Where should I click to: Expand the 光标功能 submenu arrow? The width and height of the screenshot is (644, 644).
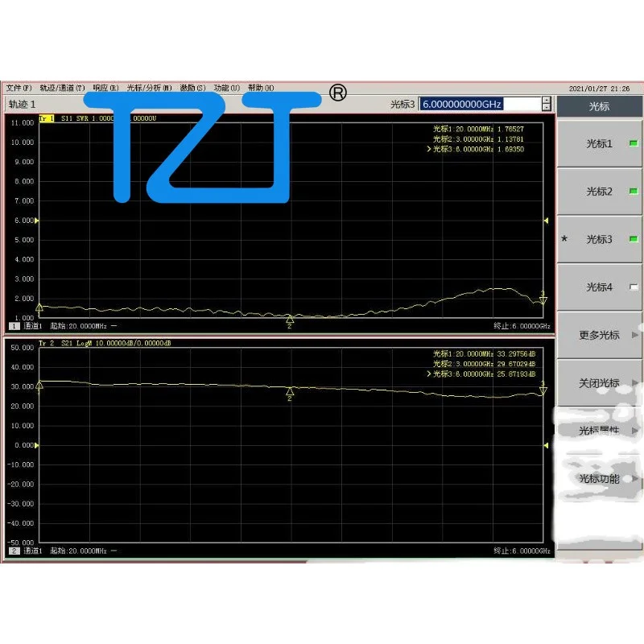(x=635, y=478)
